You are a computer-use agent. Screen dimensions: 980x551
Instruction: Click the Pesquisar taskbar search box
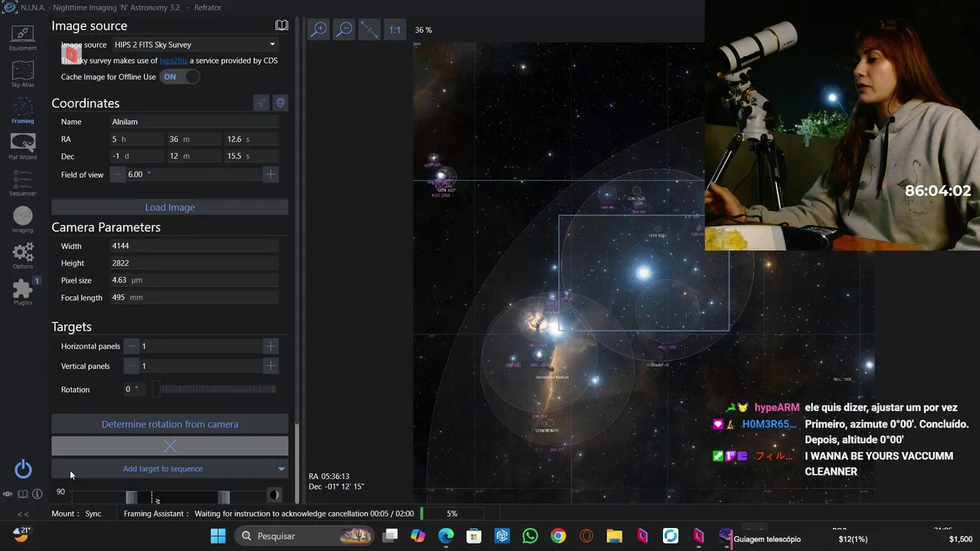pos(305,536)
